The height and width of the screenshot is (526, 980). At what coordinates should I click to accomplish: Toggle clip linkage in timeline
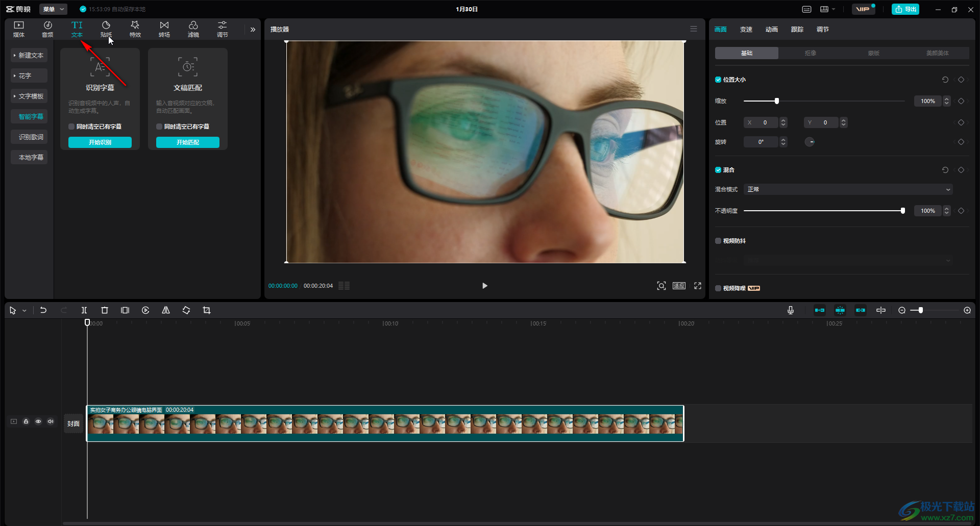pyautogui.click(x=861, y=310)
